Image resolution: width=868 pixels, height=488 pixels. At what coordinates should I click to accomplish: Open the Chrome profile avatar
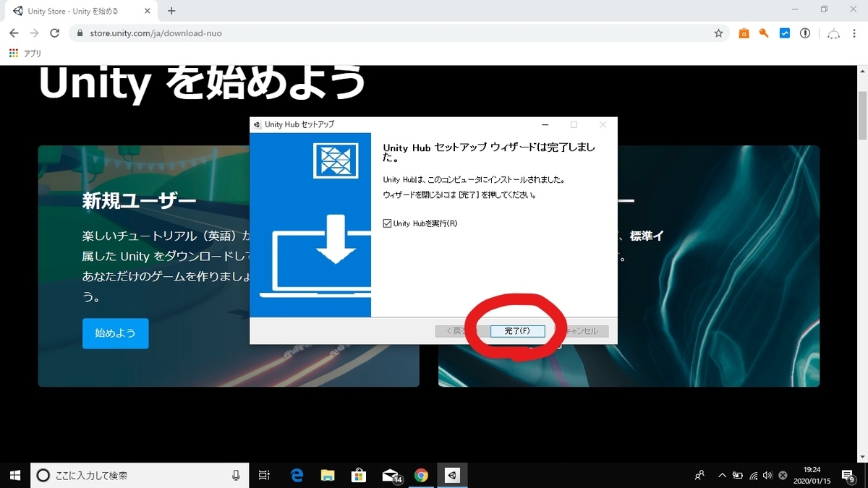click(833, 33)
